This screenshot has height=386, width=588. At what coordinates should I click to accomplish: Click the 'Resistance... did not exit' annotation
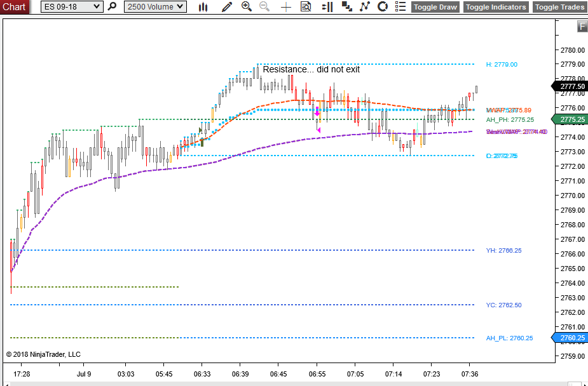pyautogui.click(x=311, y=69)
